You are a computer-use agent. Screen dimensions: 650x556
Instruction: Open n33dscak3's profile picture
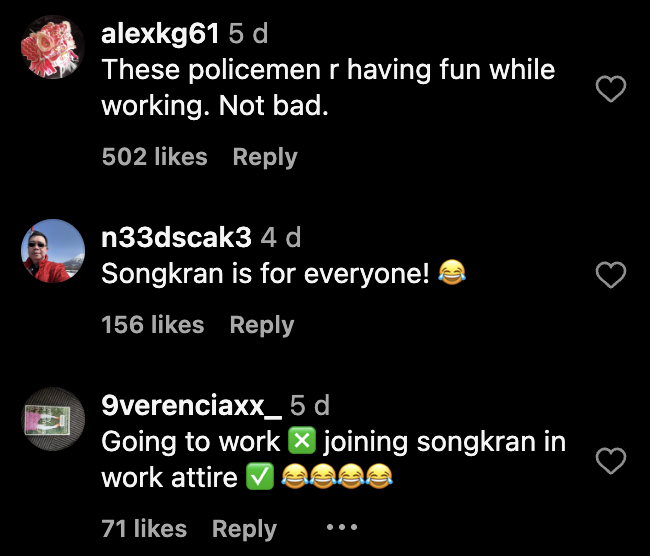pyautogui.click(x=52, y=250)
